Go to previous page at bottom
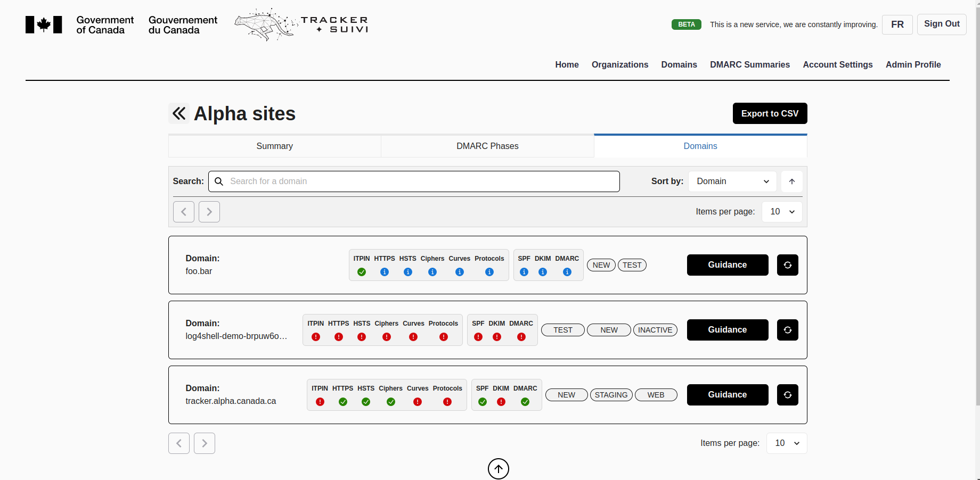Screen dimensions: 980x480 pyautogui.click(x=179, y=443)
